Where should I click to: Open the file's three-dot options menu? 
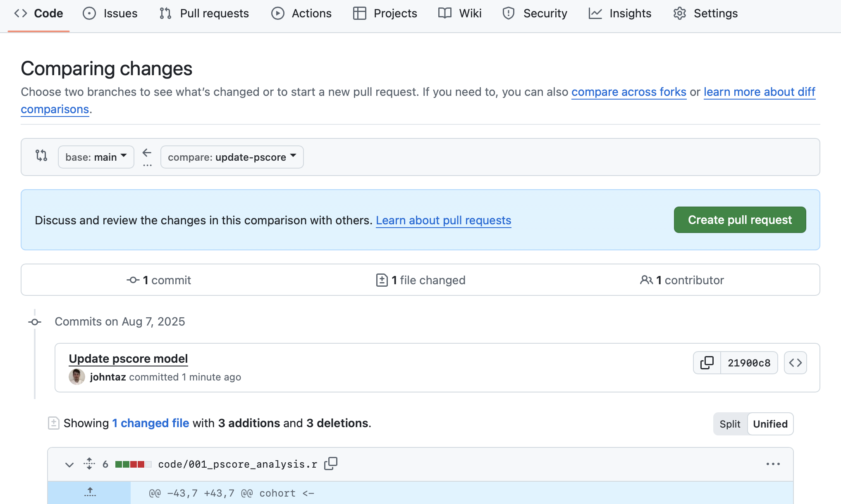click(x=773, y=464)
